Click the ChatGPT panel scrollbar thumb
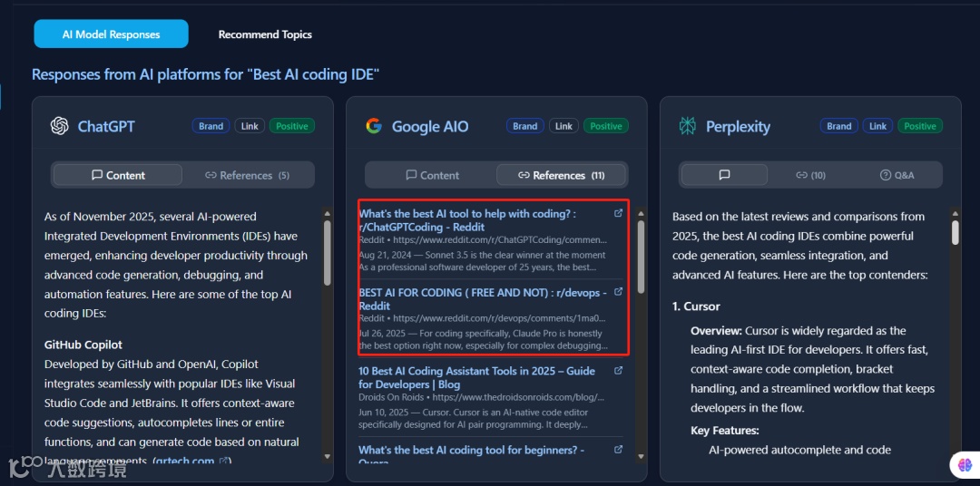The width and height of the screenshot is (980, 486). click(328, 253)
